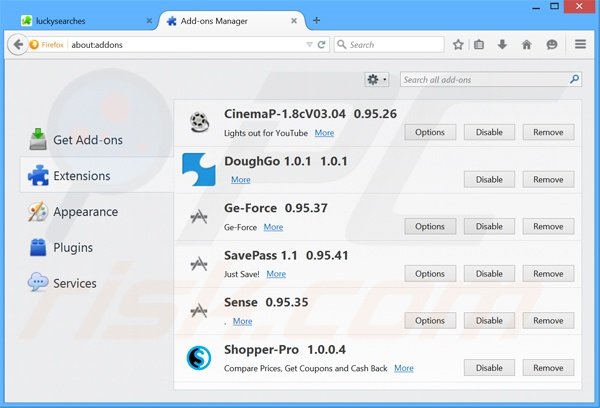Show More details for Sense
600x408 pixels.
click(x=243, y=321)
